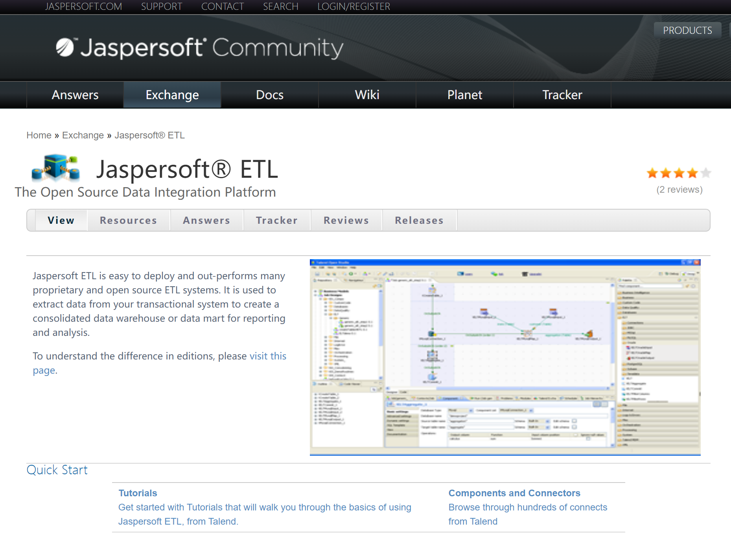
Task: Switch to the Answers project tab
Action: click(206, 220)
